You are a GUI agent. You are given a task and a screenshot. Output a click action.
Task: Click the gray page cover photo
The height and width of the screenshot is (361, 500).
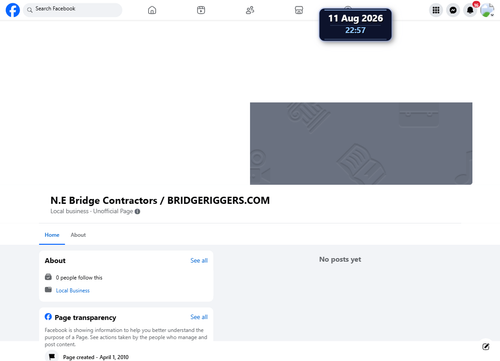[361, 143]
